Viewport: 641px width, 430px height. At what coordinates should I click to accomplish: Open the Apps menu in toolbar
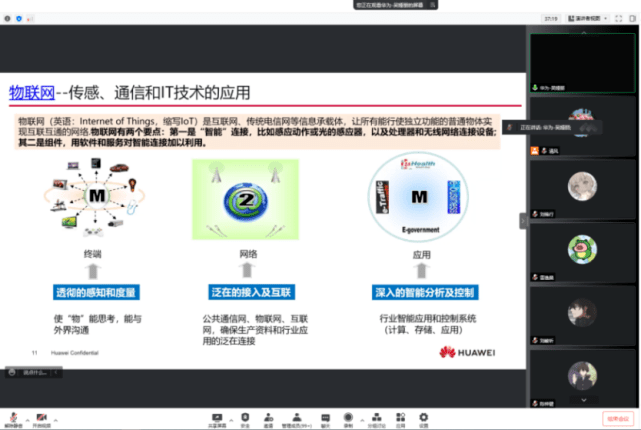(401, 419)
